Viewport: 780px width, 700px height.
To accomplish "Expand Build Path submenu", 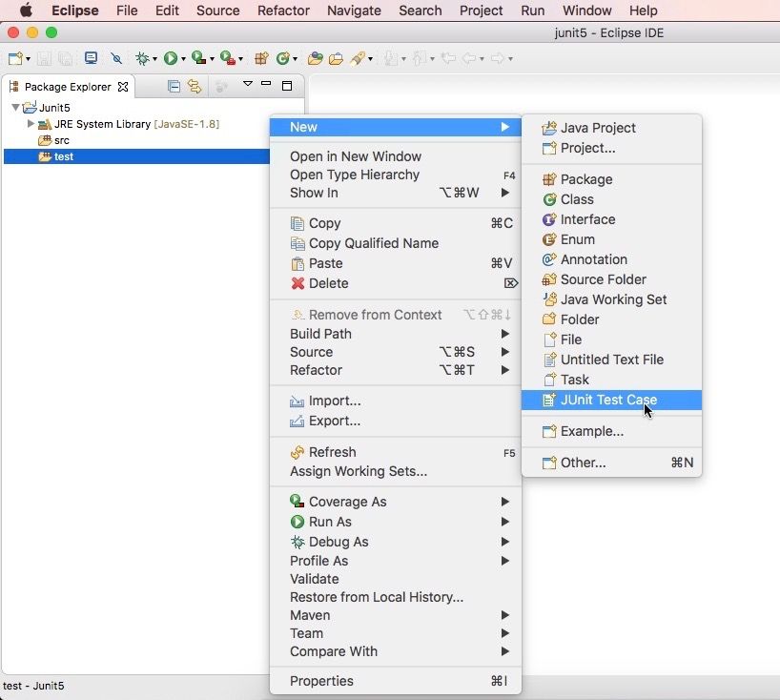I will 396,334.
